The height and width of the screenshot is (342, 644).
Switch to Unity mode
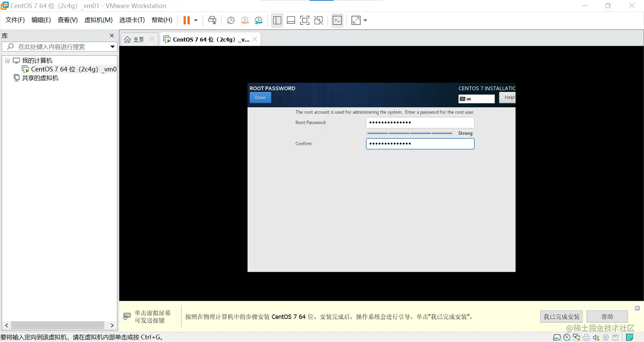[318, 20]
